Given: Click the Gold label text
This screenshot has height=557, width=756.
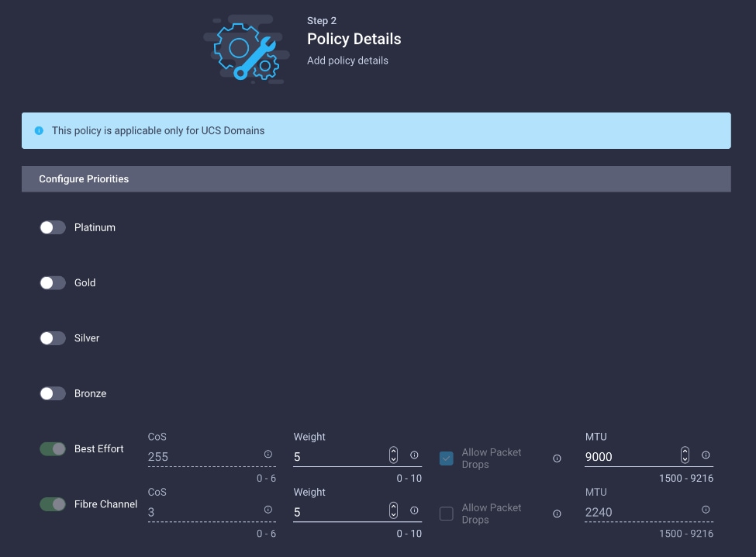Looking at the screenshot, I should (x=85, y=283).
